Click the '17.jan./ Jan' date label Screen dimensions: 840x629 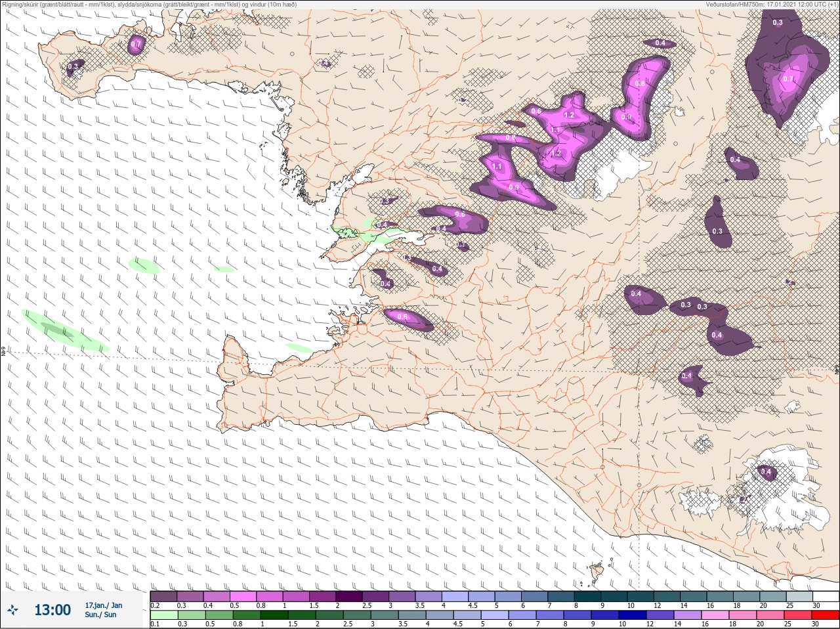click(104, 605)
